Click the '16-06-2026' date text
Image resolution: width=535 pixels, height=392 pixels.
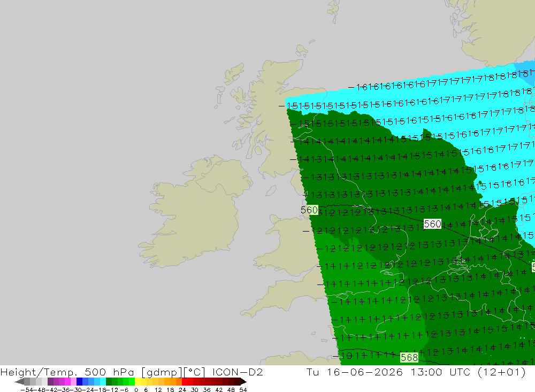click(x=364, y=372)
